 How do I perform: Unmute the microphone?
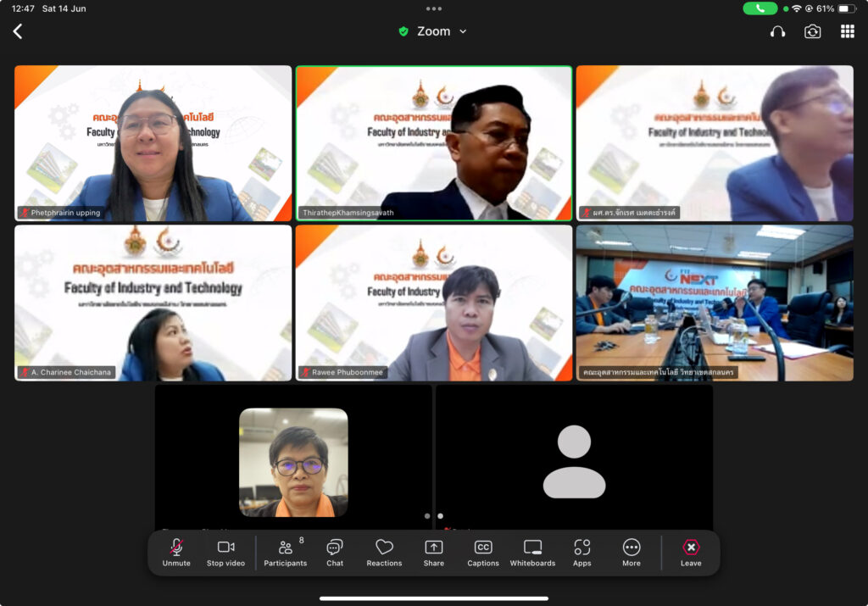[x=176, y=553]
